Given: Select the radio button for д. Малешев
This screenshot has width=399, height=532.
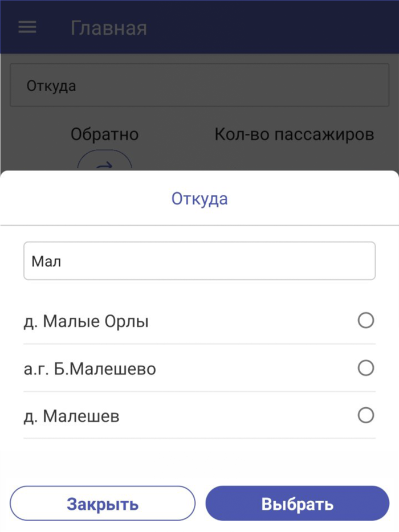Looking at the screenshot, I should pyautogui.click(x=365, y=416).
